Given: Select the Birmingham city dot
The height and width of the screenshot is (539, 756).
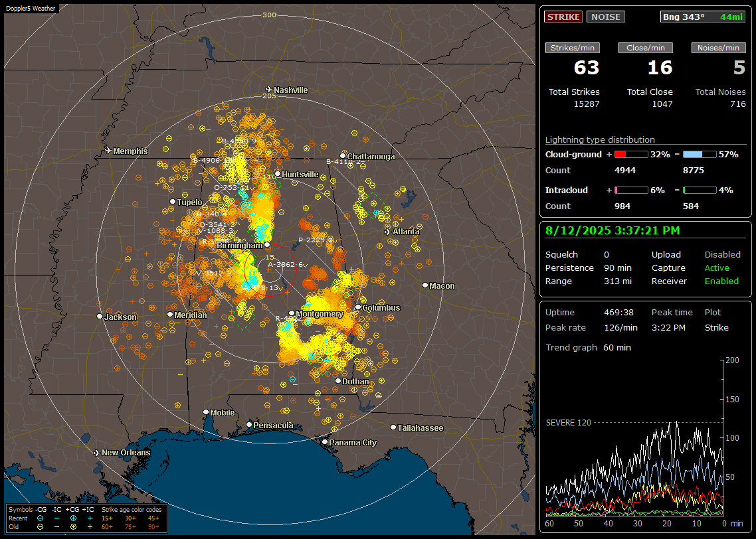Looking at the screenshot, I should (x=267, y=245).
